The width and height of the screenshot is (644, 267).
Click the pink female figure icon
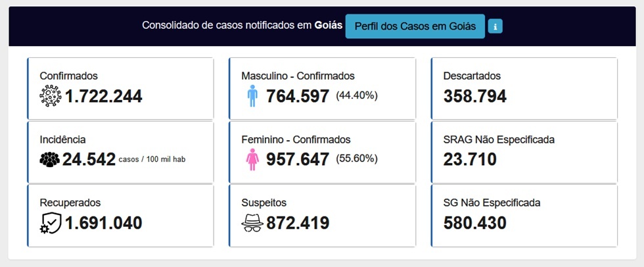click(x=252, y=159)
